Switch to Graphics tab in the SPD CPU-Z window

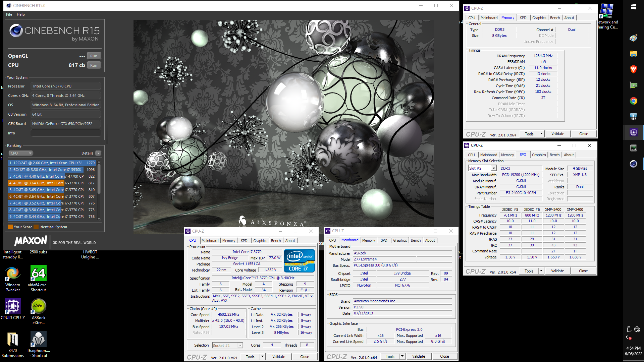pyautogui.click(x=539, y=155)
